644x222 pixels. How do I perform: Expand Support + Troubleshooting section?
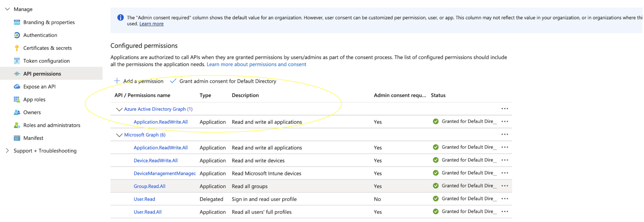pyautogui.click(x=7, y=151)
